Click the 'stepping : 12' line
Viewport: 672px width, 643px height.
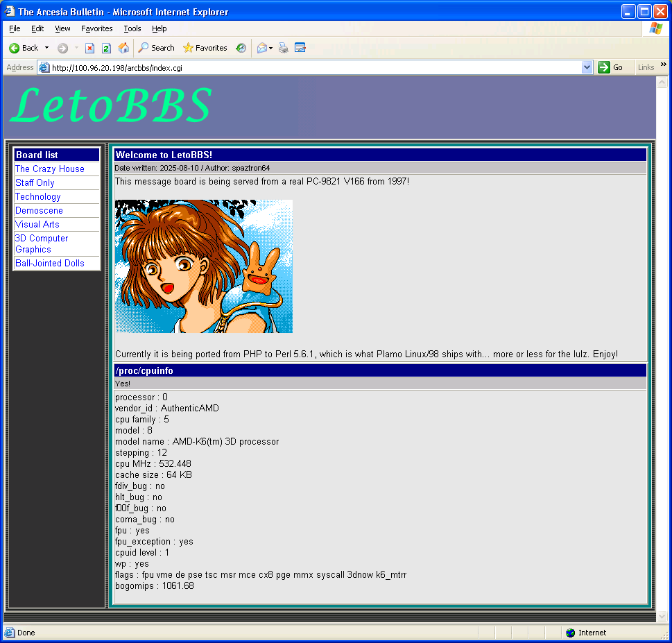click(141, 453)
